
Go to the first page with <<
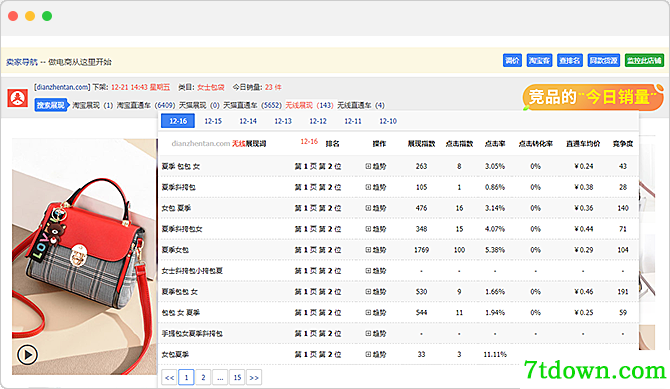(169, 377)
